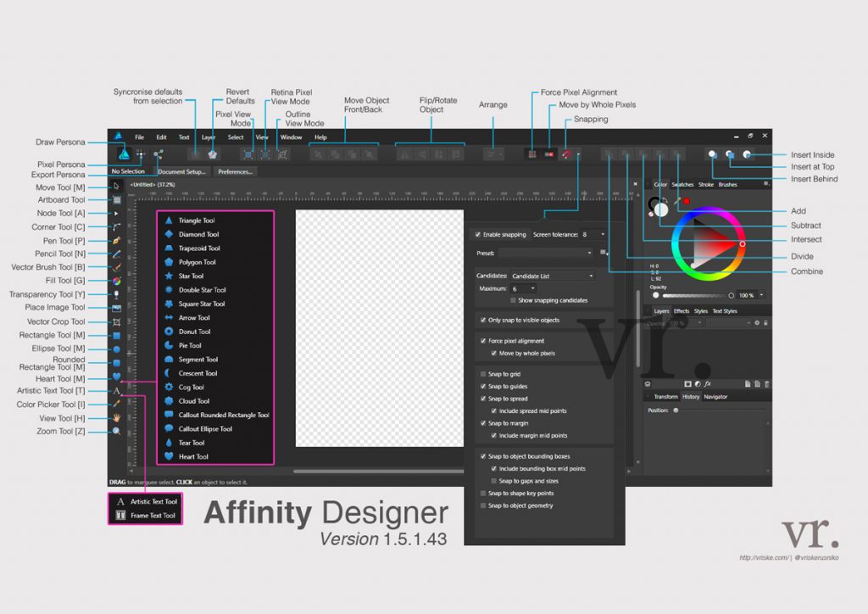Viewport: 868px width, 614px height.
Task: Select the Node Tool icon
Action: click(x=116, y=214)
